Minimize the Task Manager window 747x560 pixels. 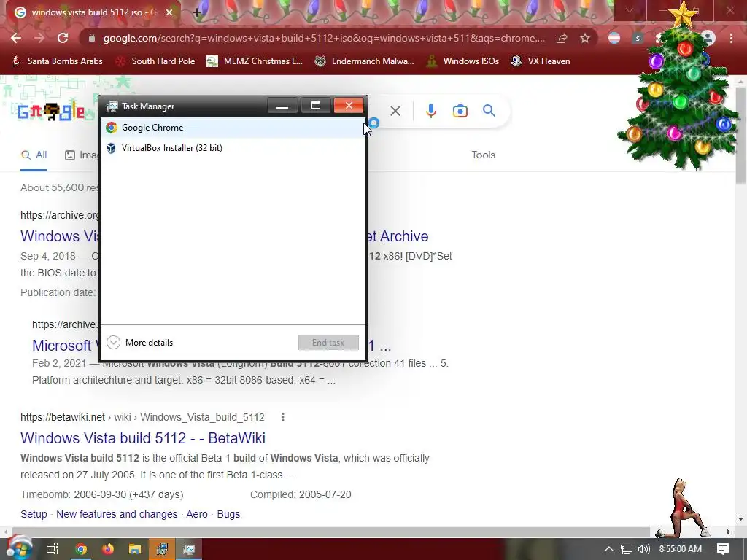tap(282, 106)
